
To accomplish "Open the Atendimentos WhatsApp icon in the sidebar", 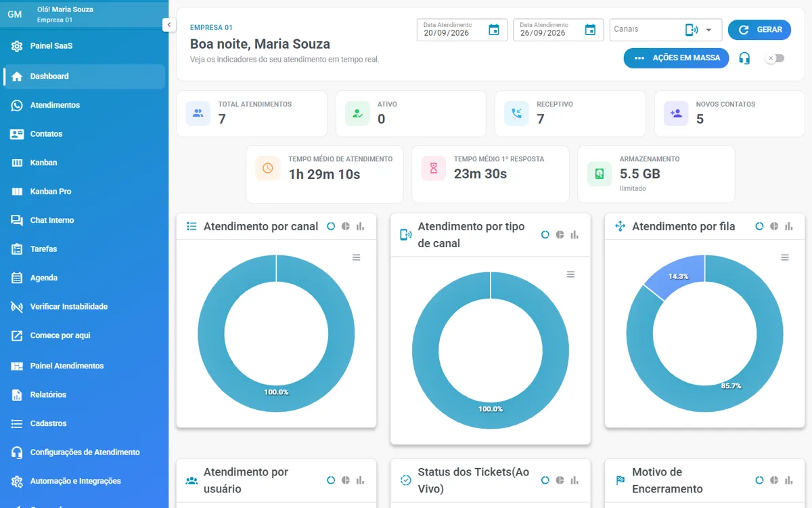I will (x=17, y=105).
